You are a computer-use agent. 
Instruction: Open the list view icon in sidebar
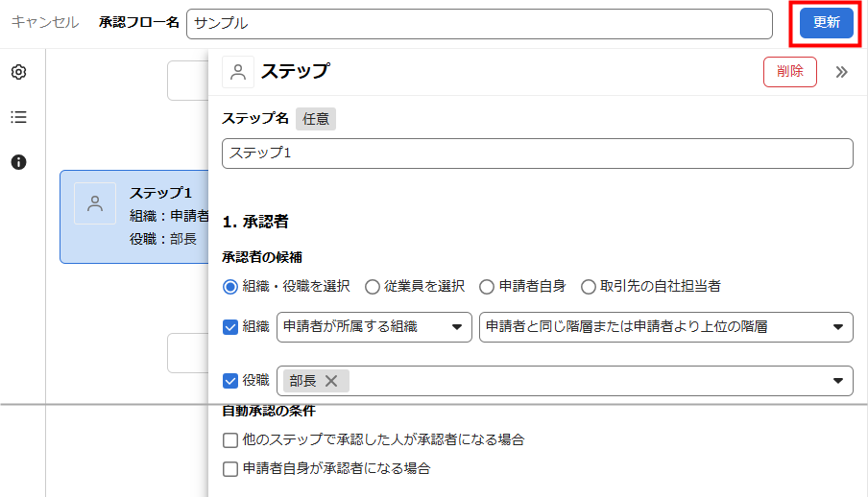pos(18,117)
